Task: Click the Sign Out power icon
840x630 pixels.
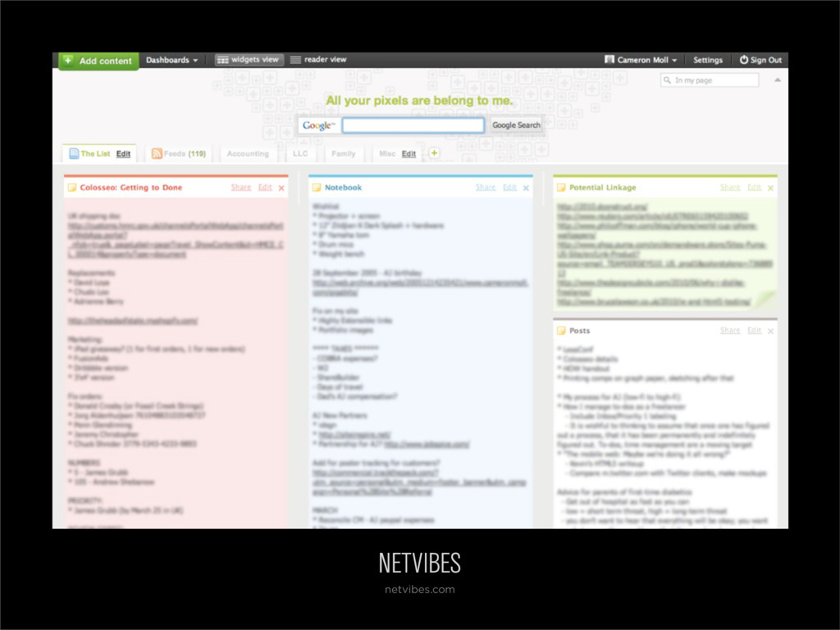Action: point(743,60)
